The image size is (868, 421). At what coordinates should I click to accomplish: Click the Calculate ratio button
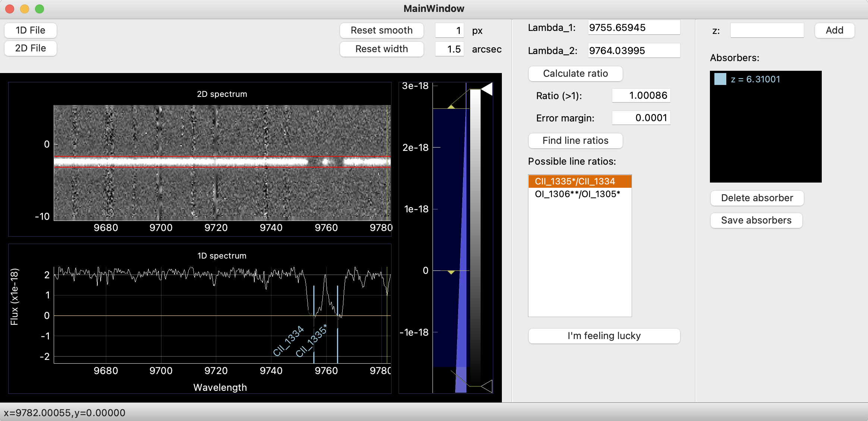pyautogui.click(x=575, y=73)
